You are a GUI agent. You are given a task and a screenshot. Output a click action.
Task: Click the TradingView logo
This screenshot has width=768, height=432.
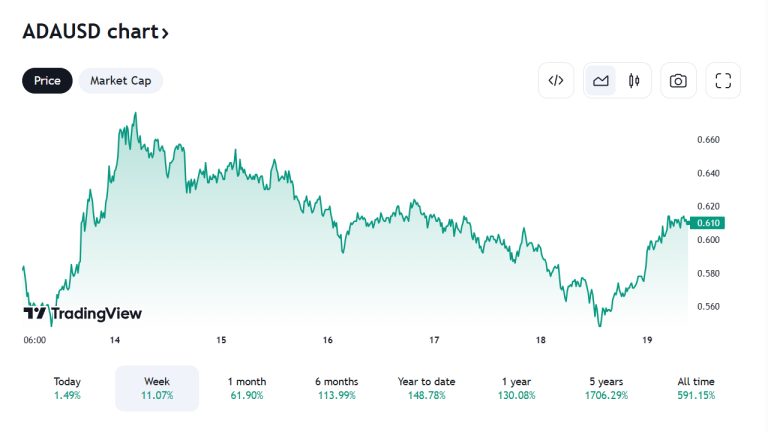[x=82, y=314]
